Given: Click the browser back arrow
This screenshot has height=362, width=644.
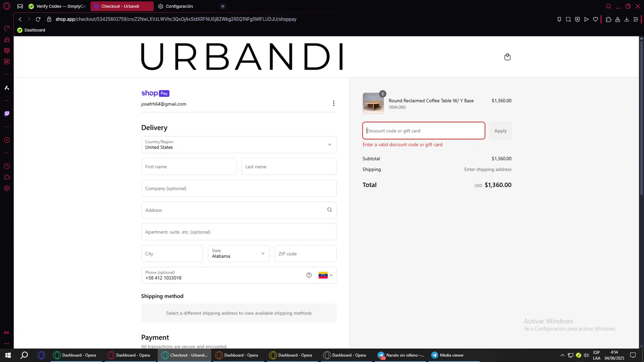Looking at the screenshot, I should 20,19.
